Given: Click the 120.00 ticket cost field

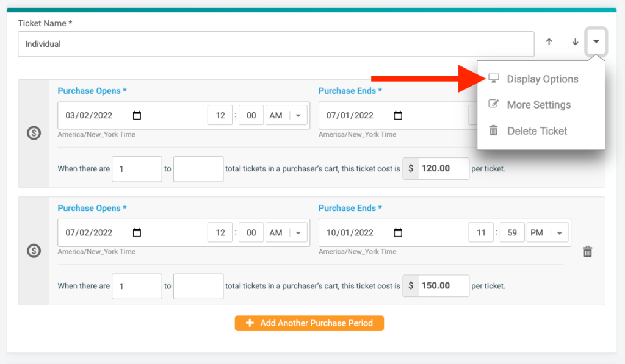Looking at the screenshot, I should pyautogui.click(x=443, y=169).
